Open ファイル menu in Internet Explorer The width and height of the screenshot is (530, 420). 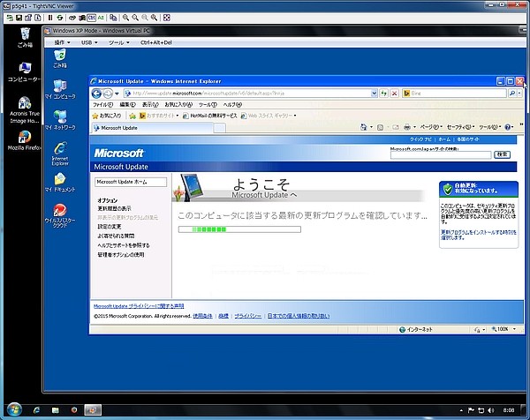(102, 105)
